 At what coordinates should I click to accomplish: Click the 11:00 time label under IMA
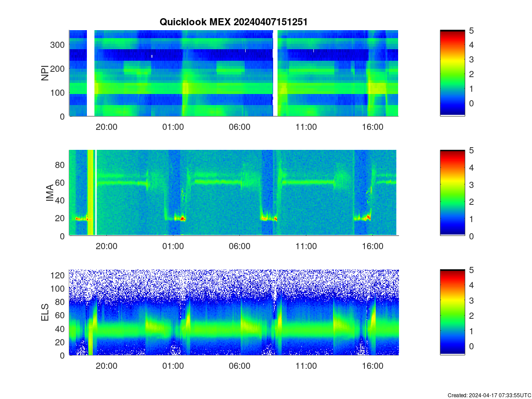tap(306, 246)
